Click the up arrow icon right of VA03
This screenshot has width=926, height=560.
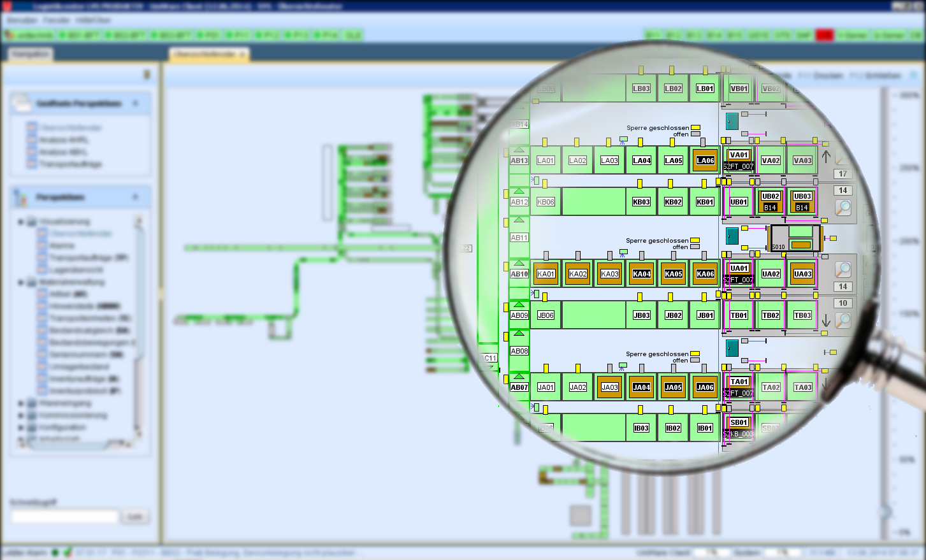coord(826,155)
